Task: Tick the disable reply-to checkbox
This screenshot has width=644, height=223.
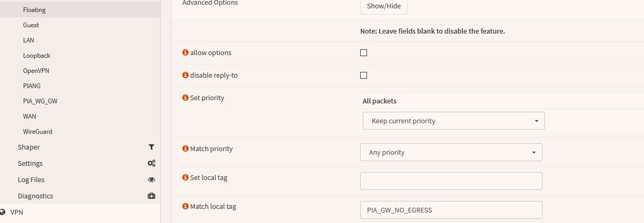Action: click(364, 76)
